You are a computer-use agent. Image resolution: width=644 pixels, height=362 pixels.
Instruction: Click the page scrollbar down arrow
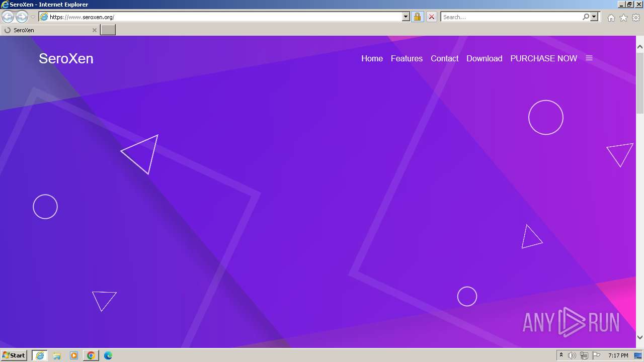640,337
